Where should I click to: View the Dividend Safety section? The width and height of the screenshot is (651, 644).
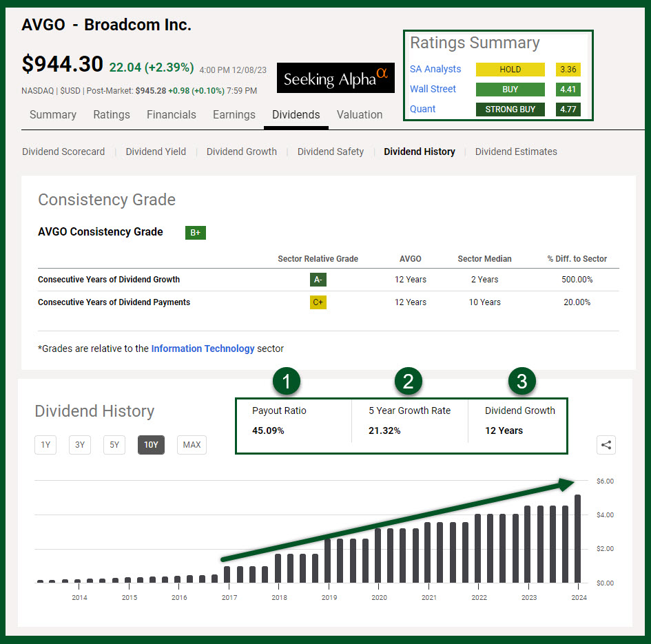pos(331,152)
